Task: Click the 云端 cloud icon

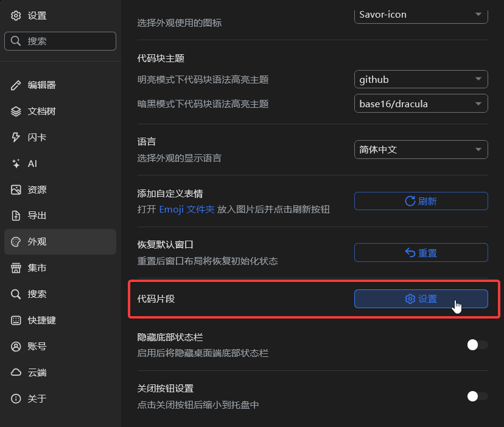Action: coord(16,372)
